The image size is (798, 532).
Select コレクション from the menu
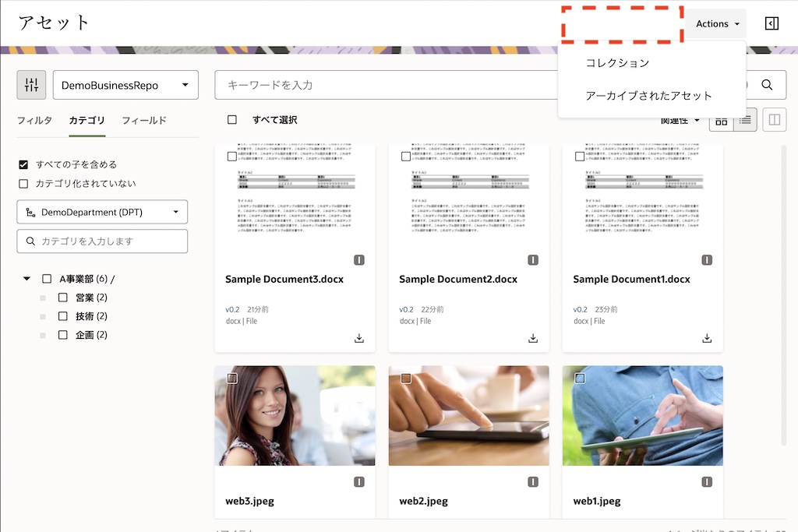pos(617,63)
